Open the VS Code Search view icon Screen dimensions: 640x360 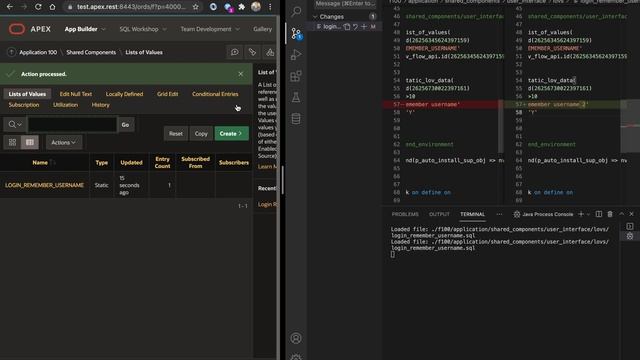(x=296, y=11)
